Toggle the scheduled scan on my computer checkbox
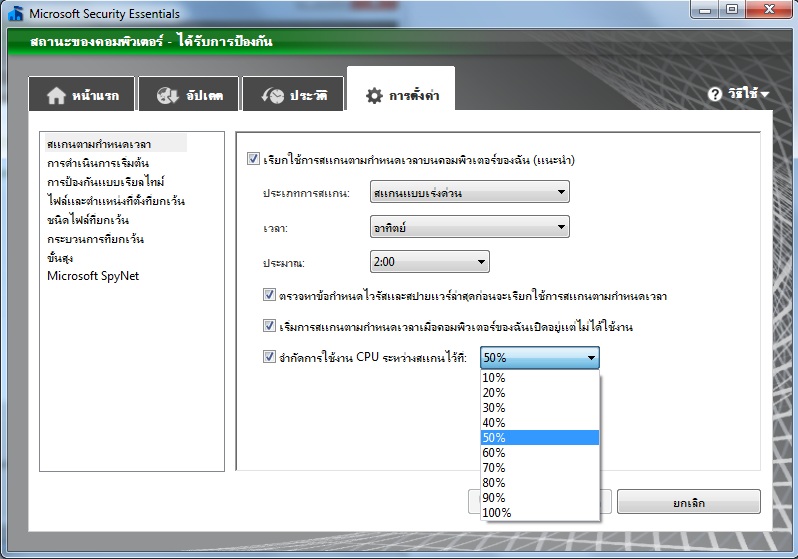Image resolution: width=798 pixels, height=559 pixels. [x=253, y=159]
